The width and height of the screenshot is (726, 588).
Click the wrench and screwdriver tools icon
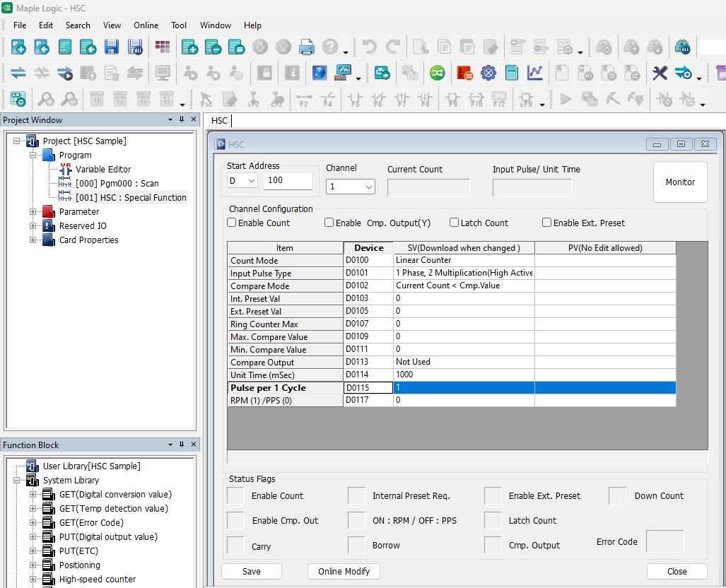(660, 73)
